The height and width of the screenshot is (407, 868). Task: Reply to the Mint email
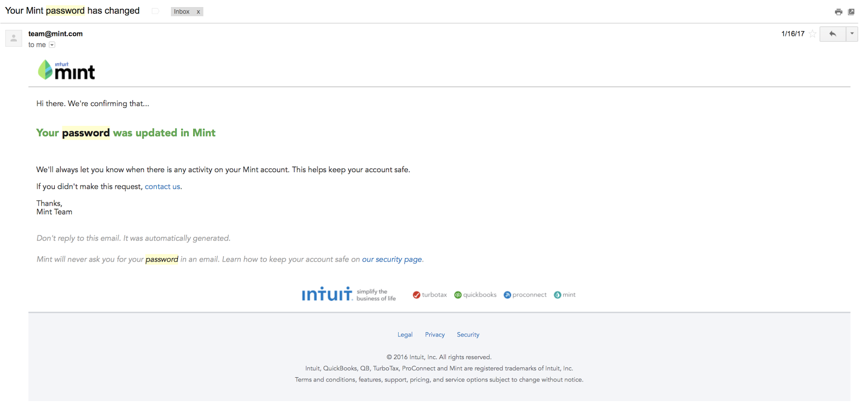(833, 34)
